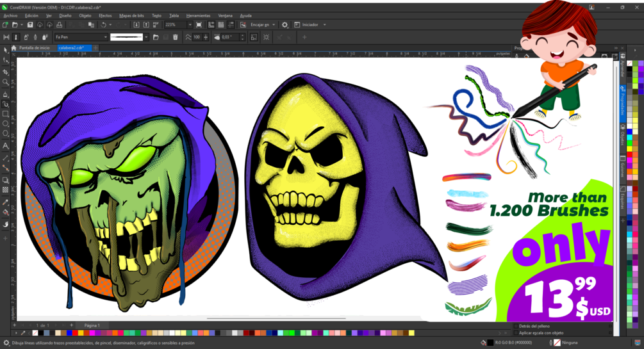
Task: Open the Options gear icon
Action: 285,25
